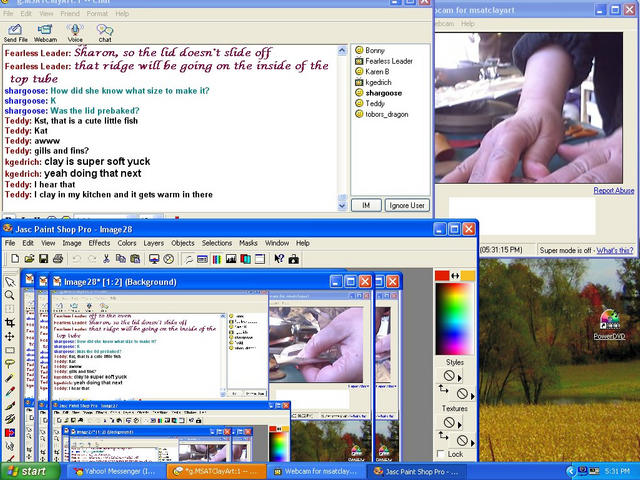Click the red foreground color swatch
The image size is (640, 480).
[442, 276]
